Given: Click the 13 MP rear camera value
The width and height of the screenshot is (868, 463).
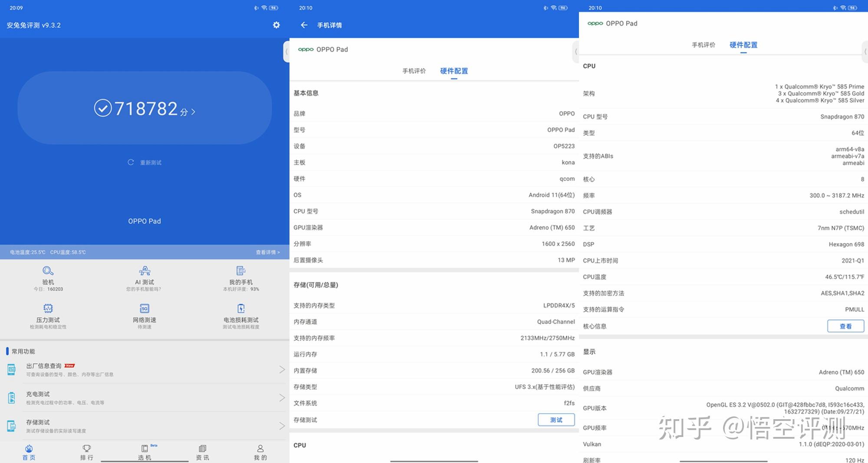Looking at the screenshot, I should pos(566,260).
